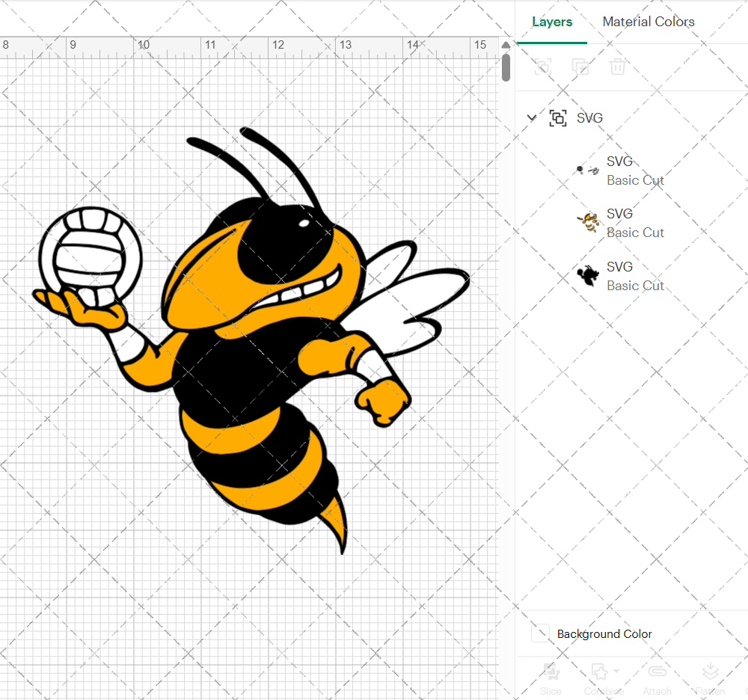
Task: Click the Duplicate layer icon
Action: click(x=580, y=67)
